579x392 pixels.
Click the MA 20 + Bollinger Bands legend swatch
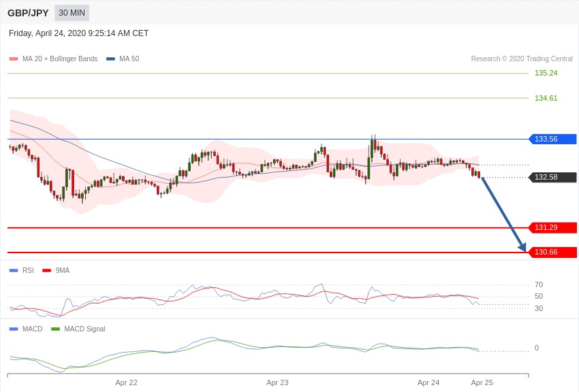(14, 59)
